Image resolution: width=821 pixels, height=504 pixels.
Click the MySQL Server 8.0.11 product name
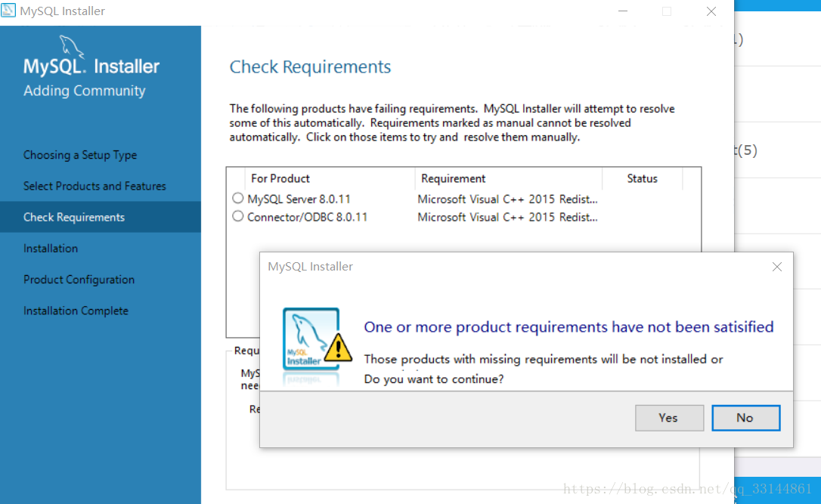coord(299,199)
